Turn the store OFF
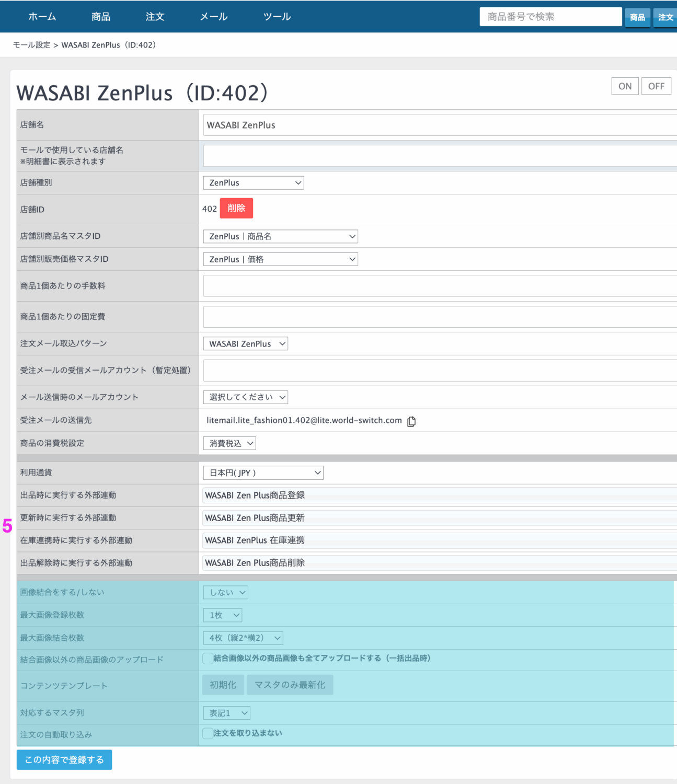Viewport: 677px width, 784px height. [657, 86]
